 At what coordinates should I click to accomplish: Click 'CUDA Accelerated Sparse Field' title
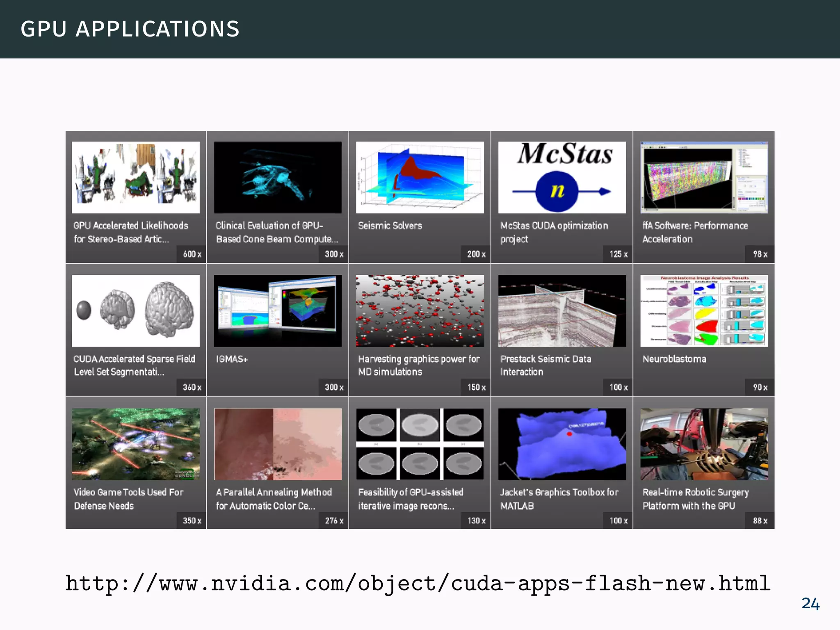pyautogui.click(x=135, y=365)
